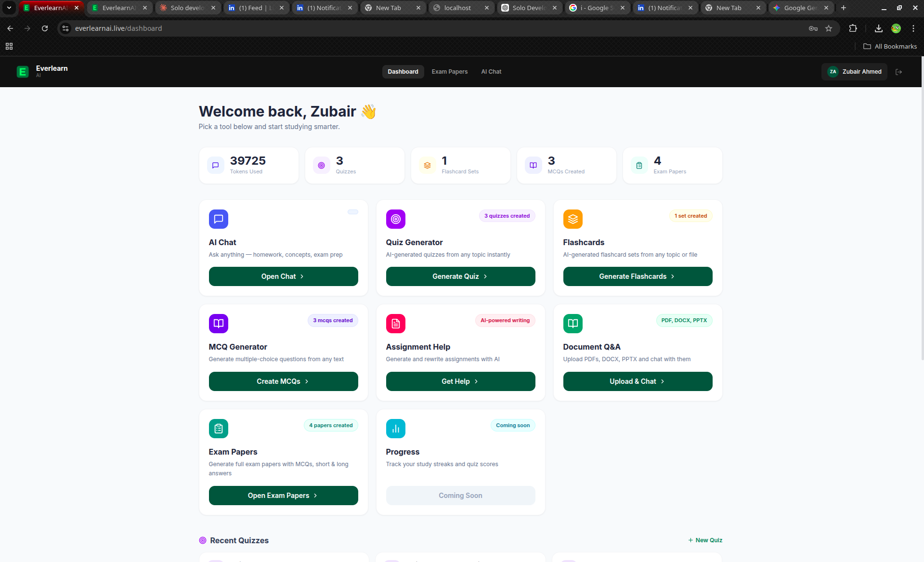Go to AI Chat nav item

[x=491, y=72]
